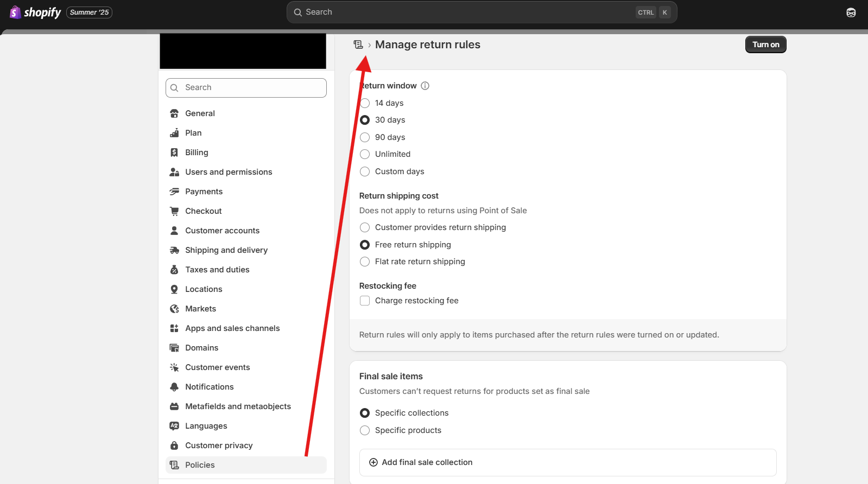This screenshot has width=868, height=484.
Task: Open Plan settings page
Action: tap(246, 133)
